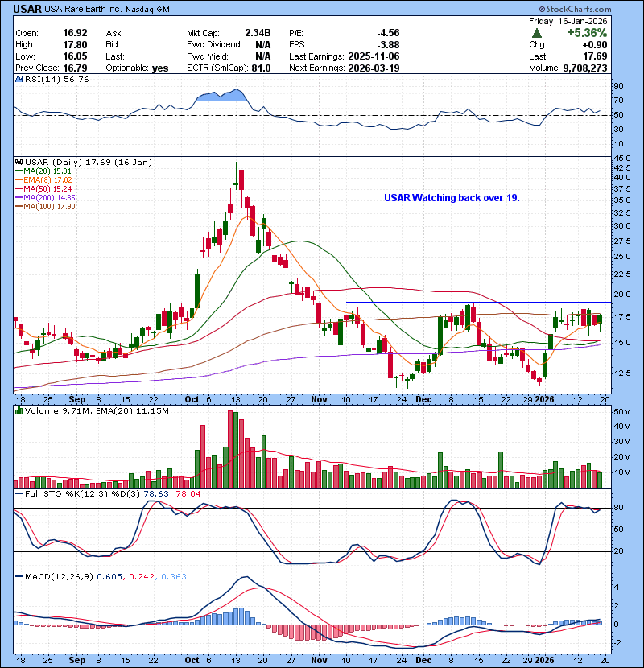The width and height of the screenshot is (644, 668).
Task: Click the date Friday 16-Jan-2026
Action: [568, 21]
